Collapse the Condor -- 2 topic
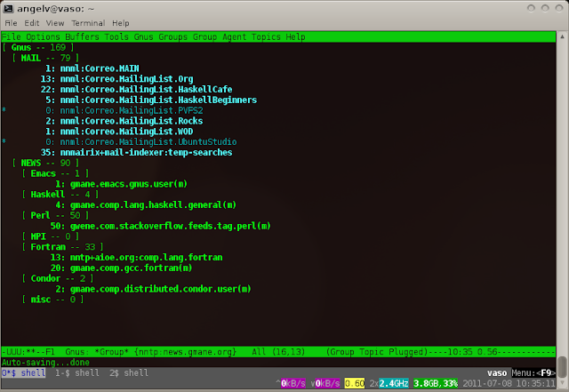This screenshot has height=392, width=569. pos(58,279)
